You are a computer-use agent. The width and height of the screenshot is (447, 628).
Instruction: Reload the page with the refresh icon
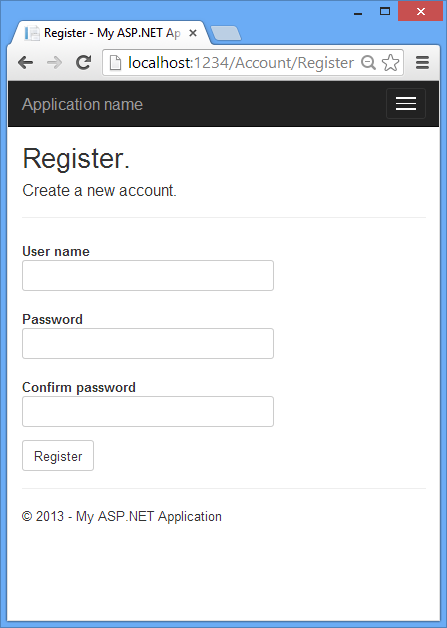84,62
